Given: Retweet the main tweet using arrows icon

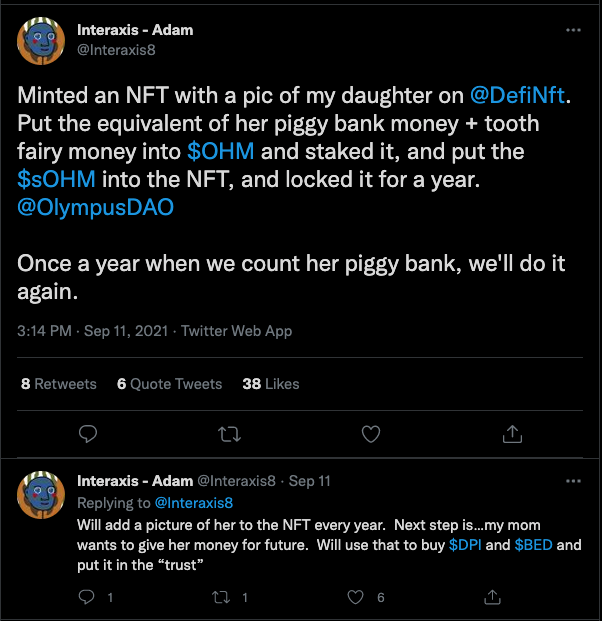Looking at the screenshot, I should (x=230, y=434).
